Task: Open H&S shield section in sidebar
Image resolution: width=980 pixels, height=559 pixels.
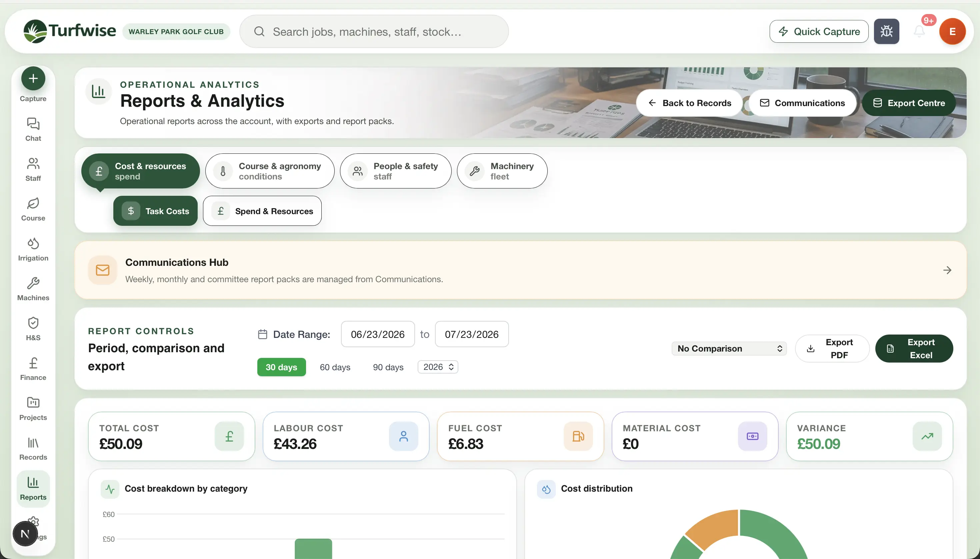Action: click(33, 329)
